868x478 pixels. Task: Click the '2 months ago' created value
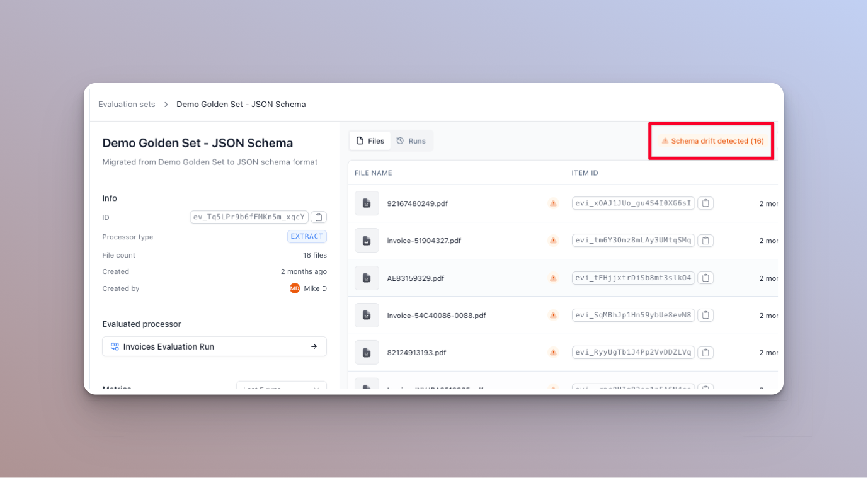(304, 271)
